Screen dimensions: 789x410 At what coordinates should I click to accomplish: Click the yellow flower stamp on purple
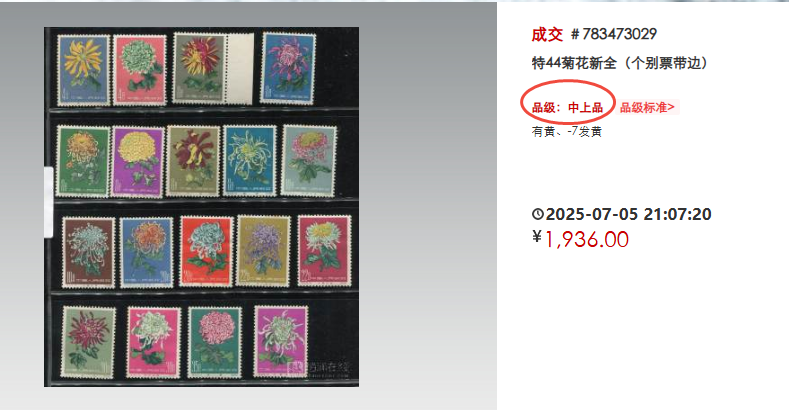pos(137,161)
